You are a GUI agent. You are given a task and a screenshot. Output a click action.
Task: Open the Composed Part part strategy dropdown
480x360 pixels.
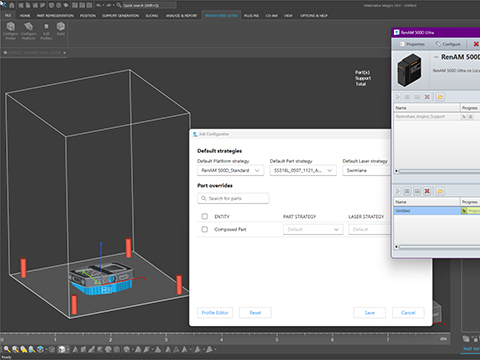tap(313, 229)
